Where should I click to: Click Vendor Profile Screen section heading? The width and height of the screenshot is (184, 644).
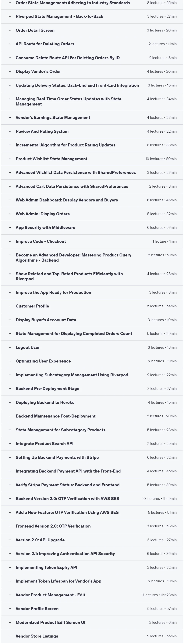(37, 609)
